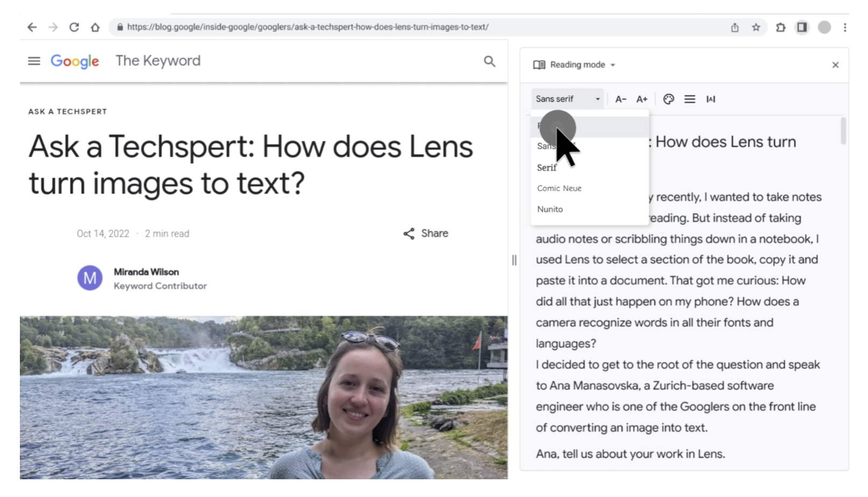Click the side panel resize handle

click(514, 260)
